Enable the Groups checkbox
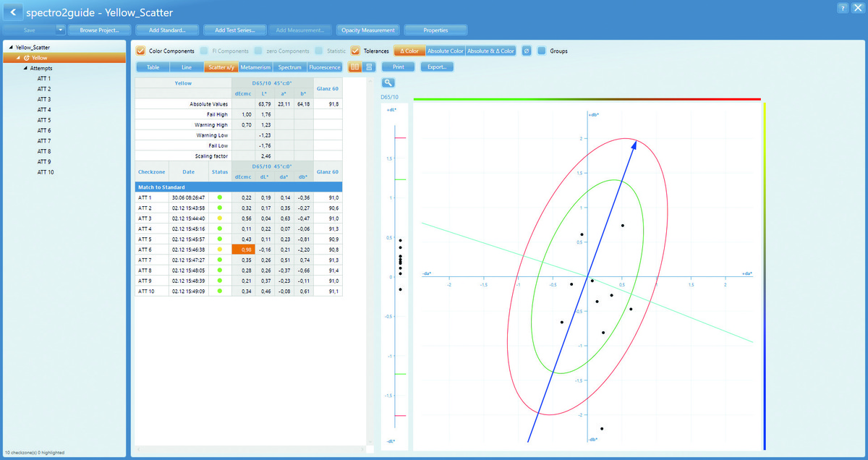This screenshot has height=460, width=868. pos(542,51)
